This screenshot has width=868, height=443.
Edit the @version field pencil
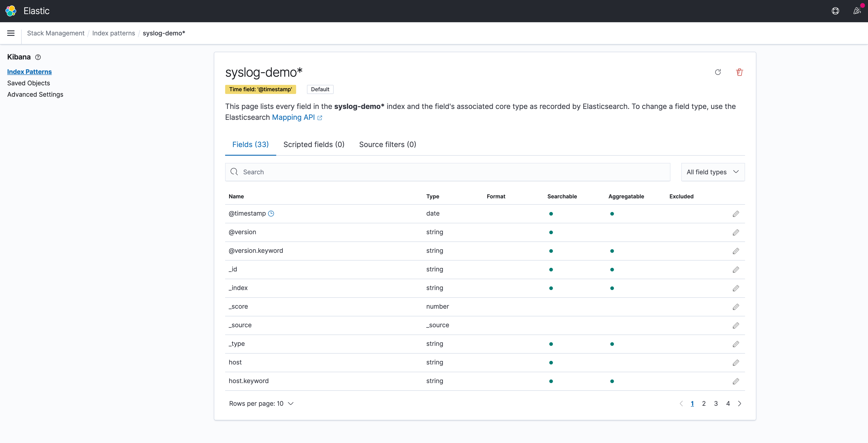coord(735,232)
